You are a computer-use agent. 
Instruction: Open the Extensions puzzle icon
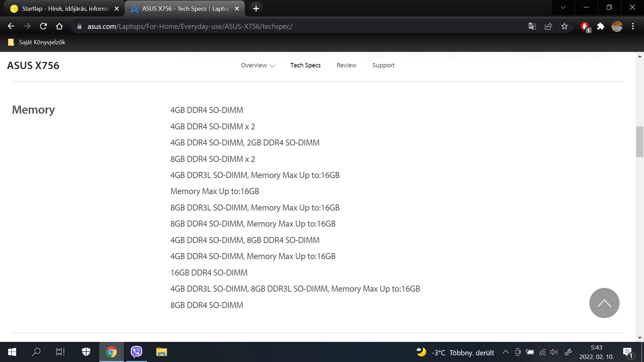[x=601, y=26]
